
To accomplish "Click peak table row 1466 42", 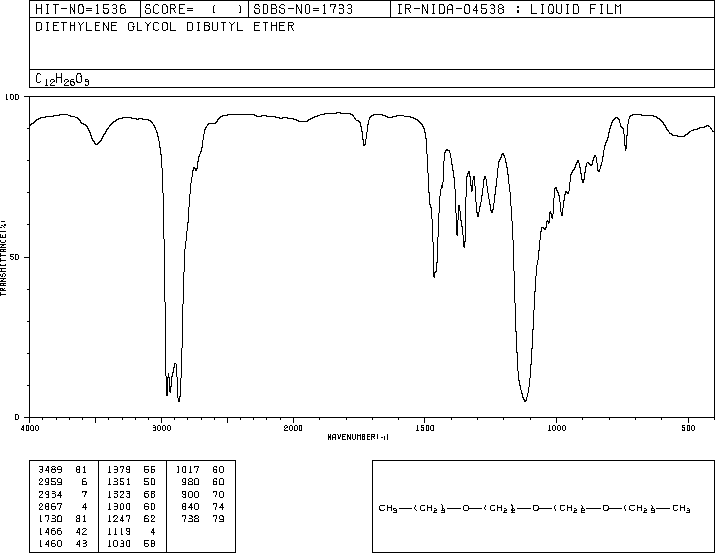I will pos(63,532).
